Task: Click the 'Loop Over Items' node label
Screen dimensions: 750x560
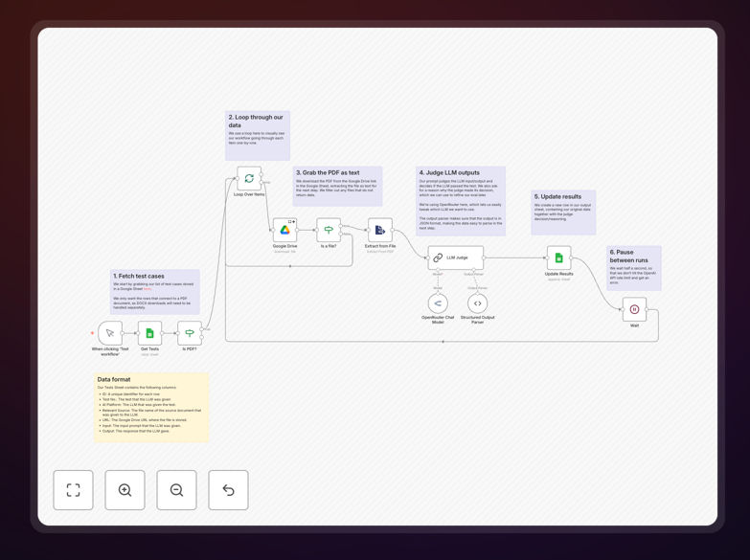Action: point(249,194)
